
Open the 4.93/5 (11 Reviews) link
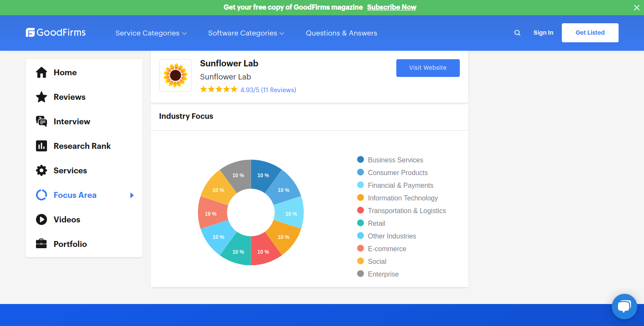[x=268, y=90]
